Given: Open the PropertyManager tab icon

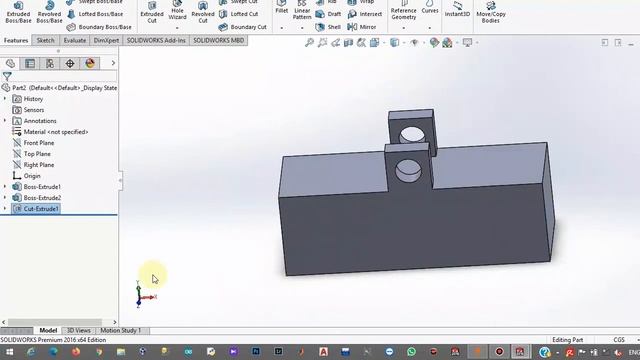Looking at the screenshot, I should (30, 63).
